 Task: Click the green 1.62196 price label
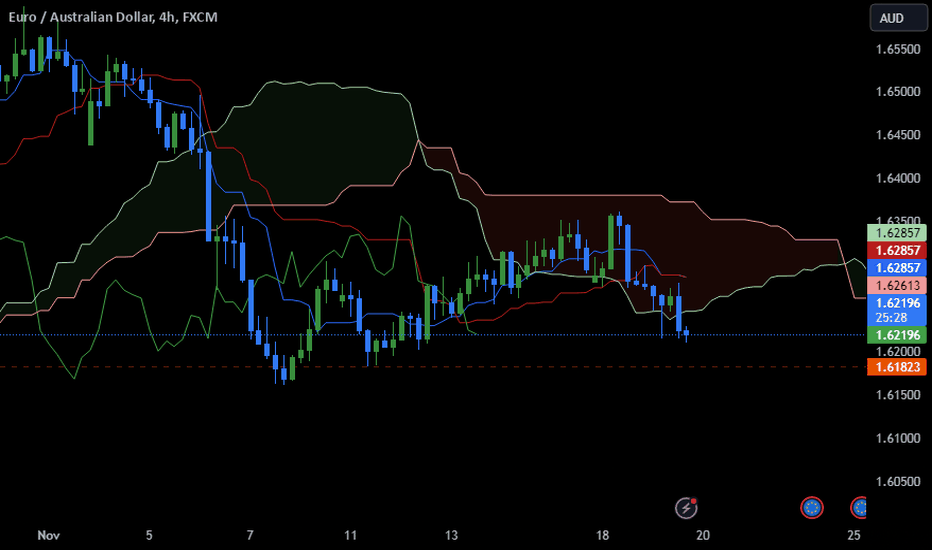897,335
